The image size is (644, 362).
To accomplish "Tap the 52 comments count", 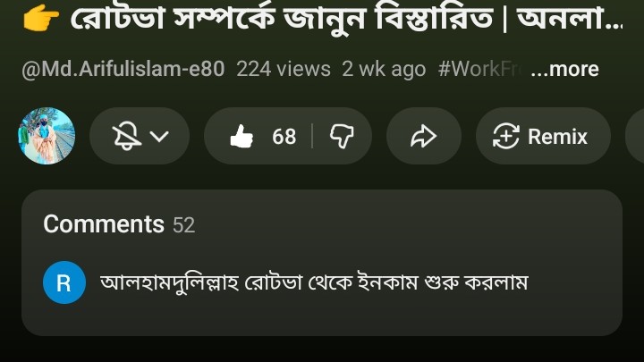I will 183,225.
